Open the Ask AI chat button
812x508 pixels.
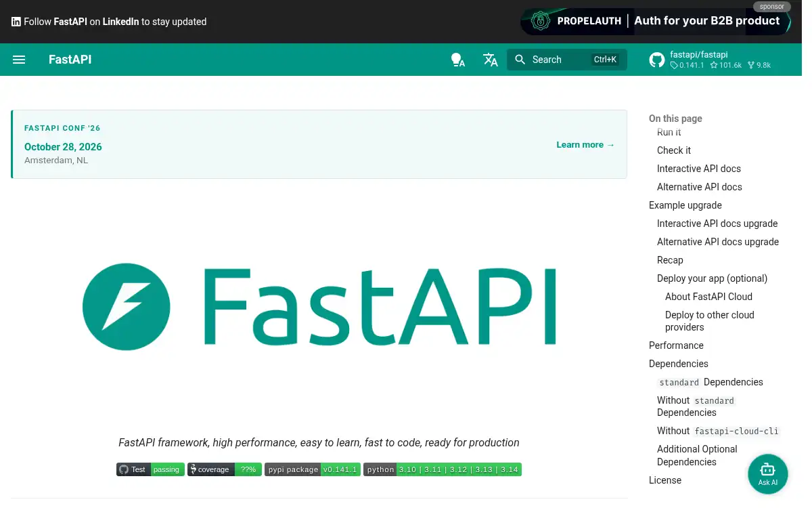pyautogui.click(x=767, y=473)
